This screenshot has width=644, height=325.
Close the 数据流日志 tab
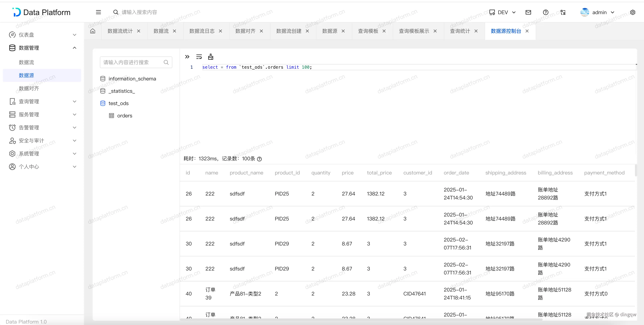(x=220, y=31)
